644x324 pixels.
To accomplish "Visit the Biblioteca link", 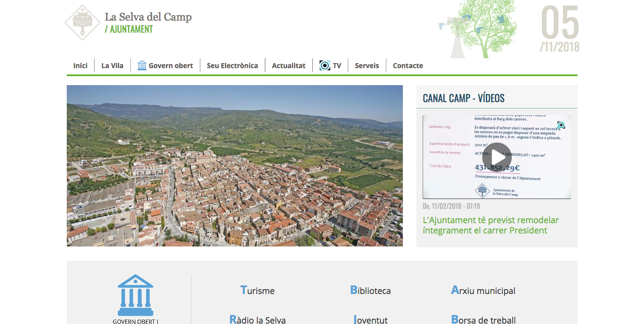I will [370, 290].
